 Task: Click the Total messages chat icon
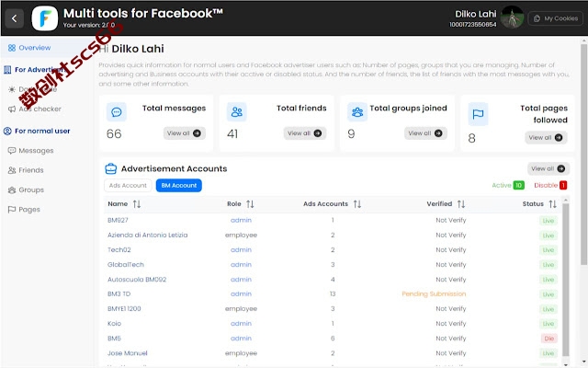coord(117,111)
